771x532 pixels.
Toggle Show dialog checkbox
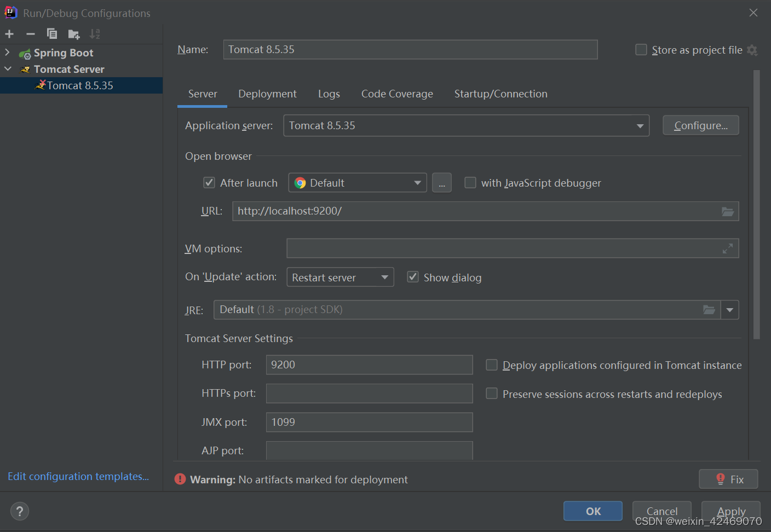413,277
